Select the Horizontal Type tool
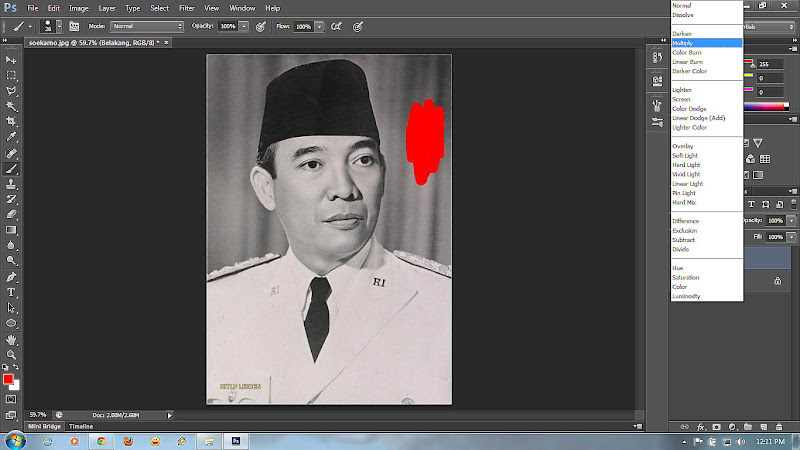Screen dimensions: 800x450 (x=11, y=292)
